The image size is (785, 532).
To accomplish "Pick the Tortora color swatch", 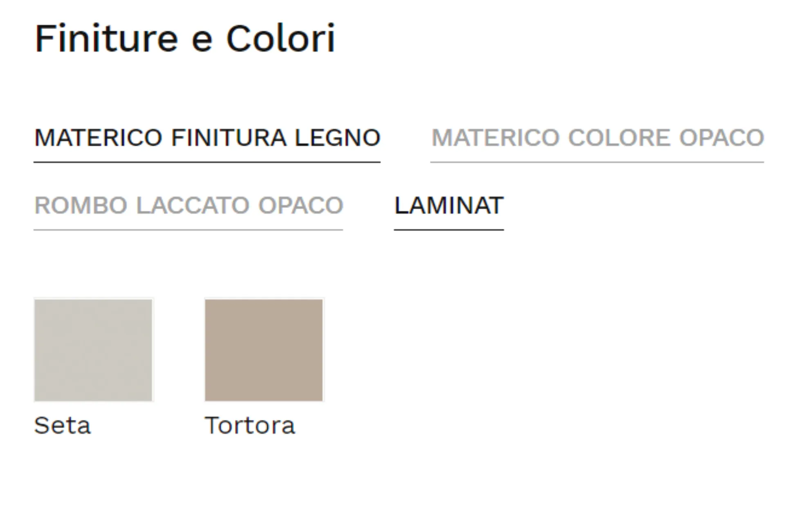I will point(264,350).
